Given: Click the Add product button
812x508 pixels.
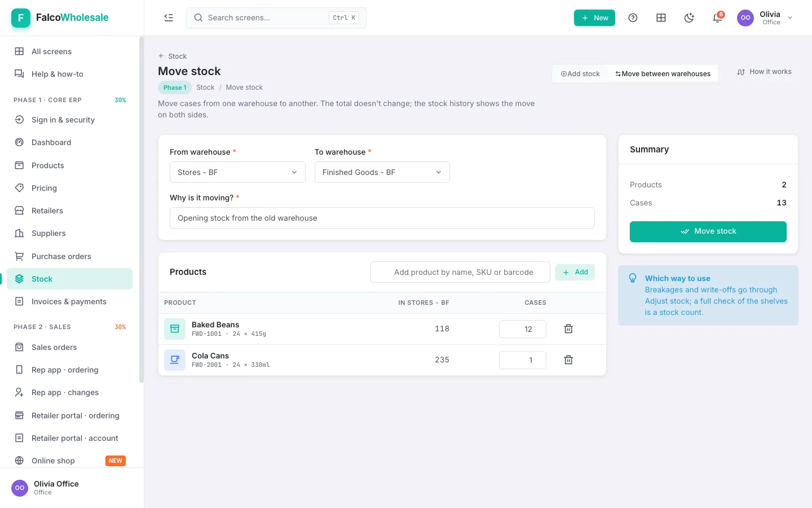Looking at the screenshot, I should click(x=575, y=272).
